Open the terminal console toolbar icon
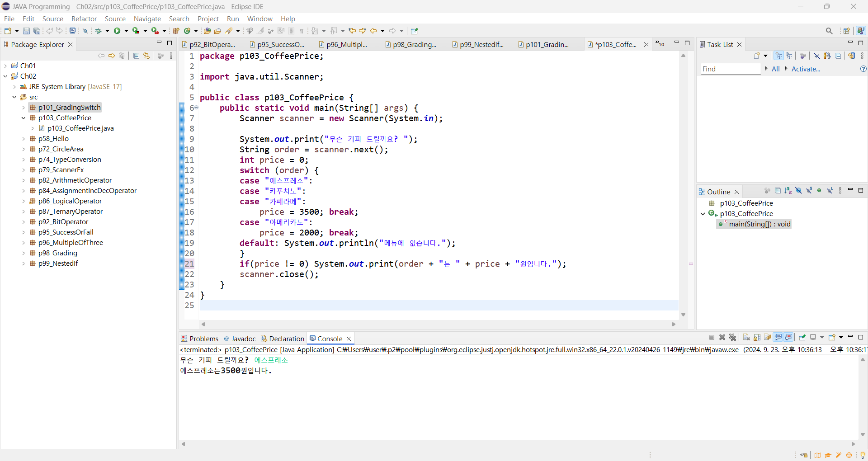The image size is (868, 461). coord(72,31)
